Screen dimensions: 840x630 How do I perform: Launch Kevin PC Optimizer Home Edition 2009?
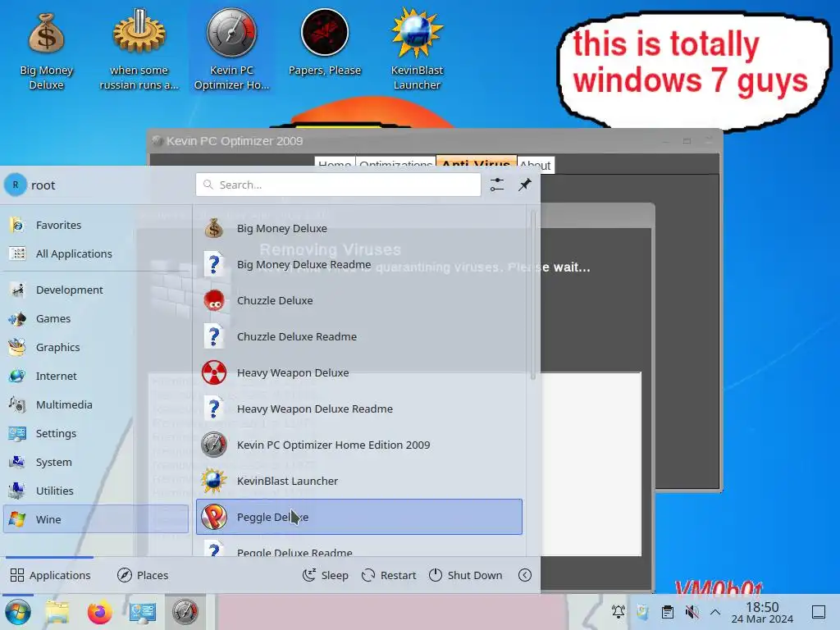(359, 445)
